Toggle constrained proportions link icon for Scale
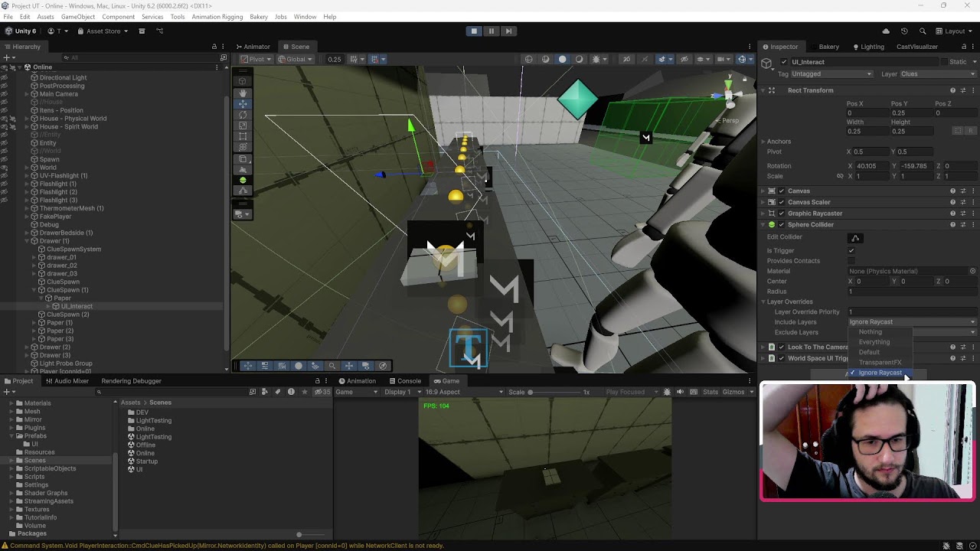Image resolution: width=980 pixels, height=551 pixels. [x=840, y=176]
